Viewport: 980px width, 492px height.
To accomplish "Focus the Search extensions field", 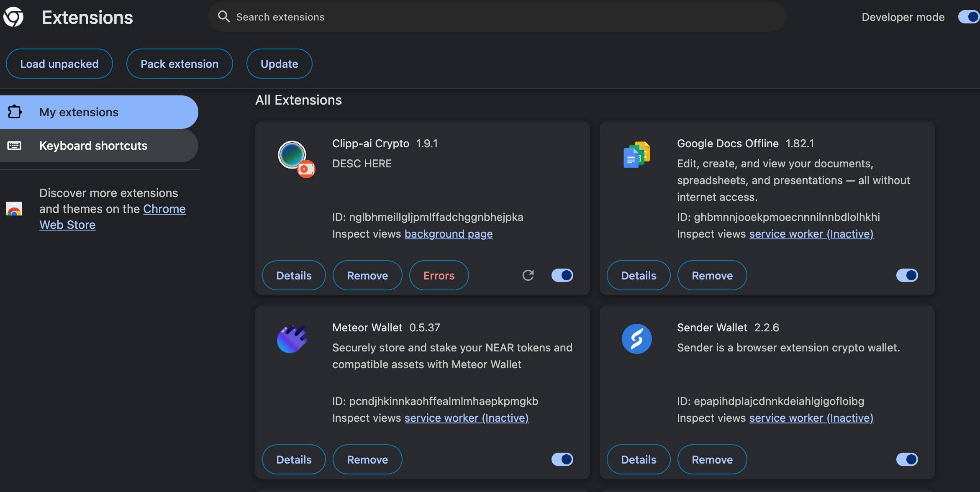I will [x=497, y=17].
